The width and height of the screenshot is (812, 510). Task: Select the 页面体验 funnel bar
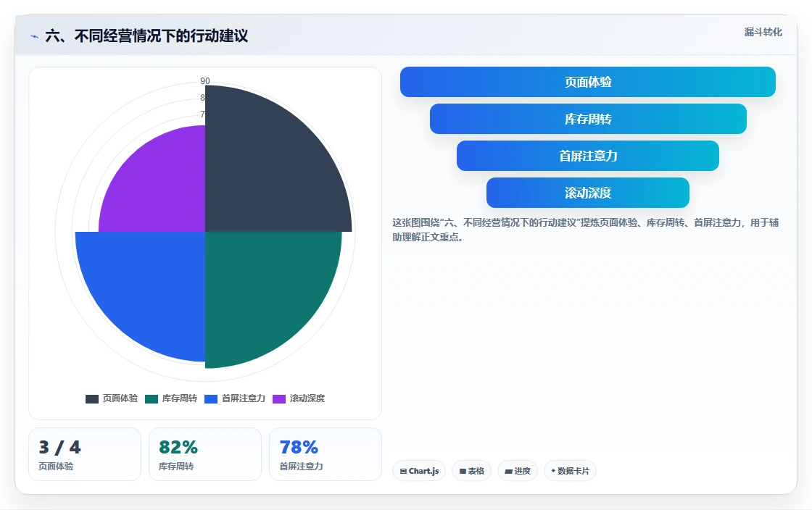[588, 82]
